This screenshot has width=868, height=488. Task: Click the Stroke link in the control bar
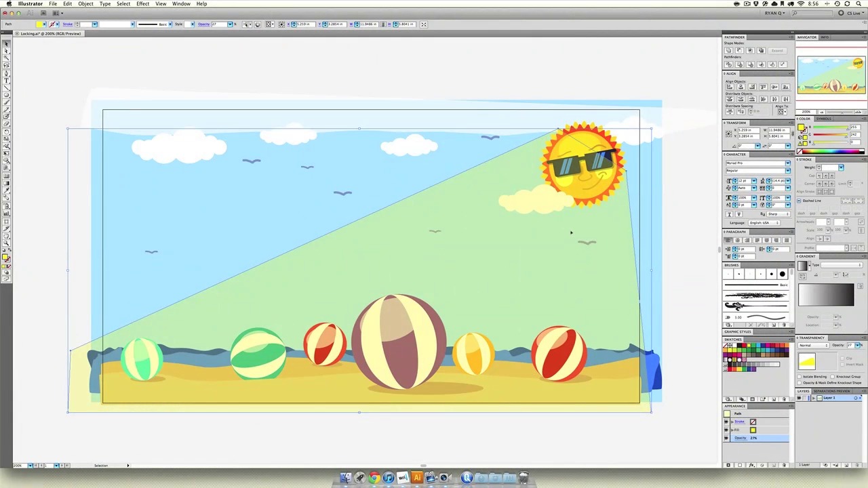(x=67, y=24)
